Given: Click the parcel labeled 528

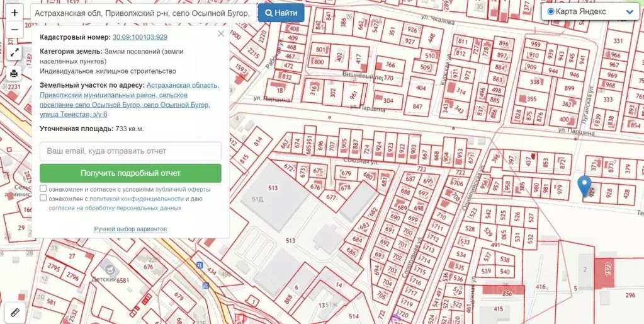Looking at the screenshot, I should pos(470,229).
